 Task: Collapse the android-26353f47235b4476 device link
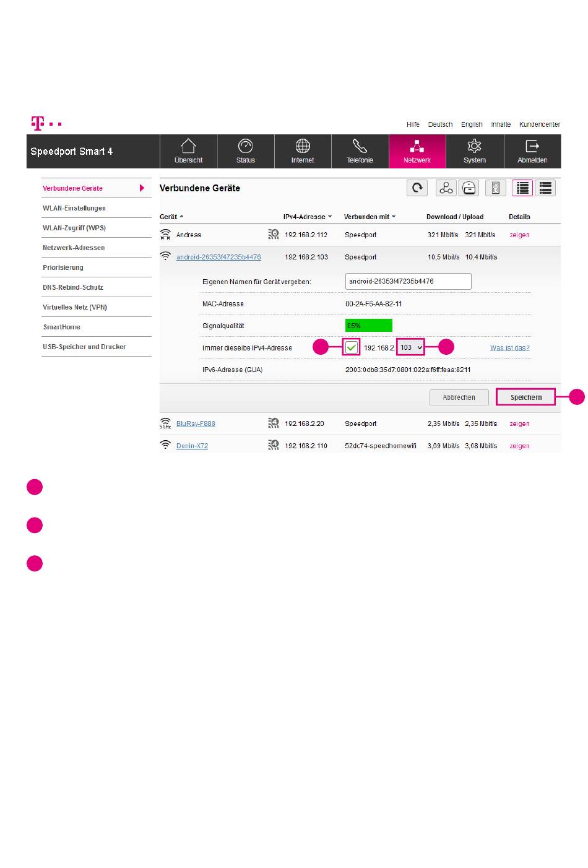218,257
